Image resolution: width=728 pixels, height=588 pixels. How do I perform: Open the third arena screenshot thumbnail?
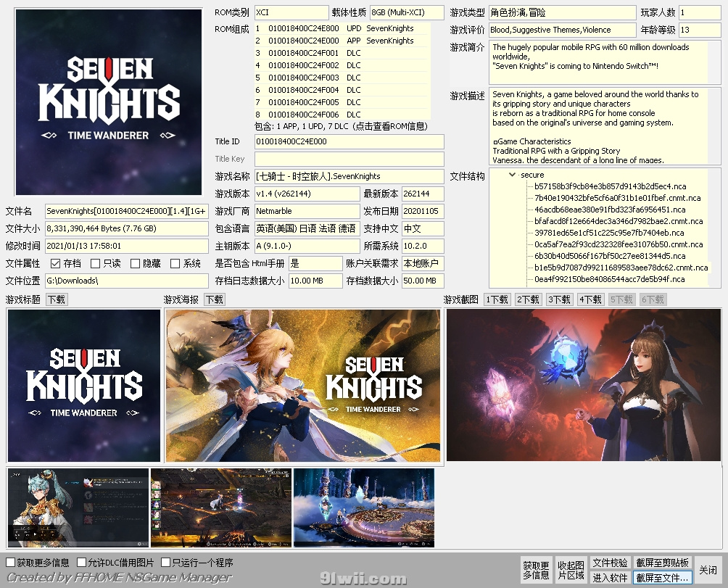click(363, 508)
